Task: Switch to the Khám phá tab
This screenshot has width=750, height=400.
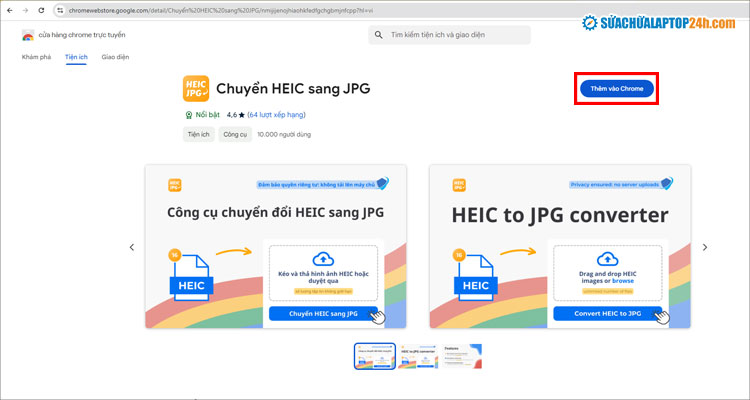Action: pyautogui.click(x=36, y=57)
